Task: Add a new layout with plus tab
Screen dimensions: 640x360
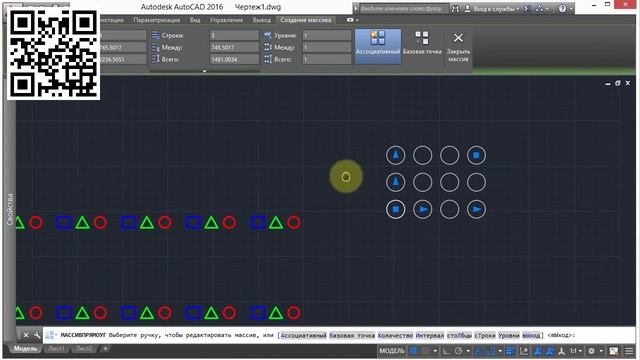Action: pos(105,349)
